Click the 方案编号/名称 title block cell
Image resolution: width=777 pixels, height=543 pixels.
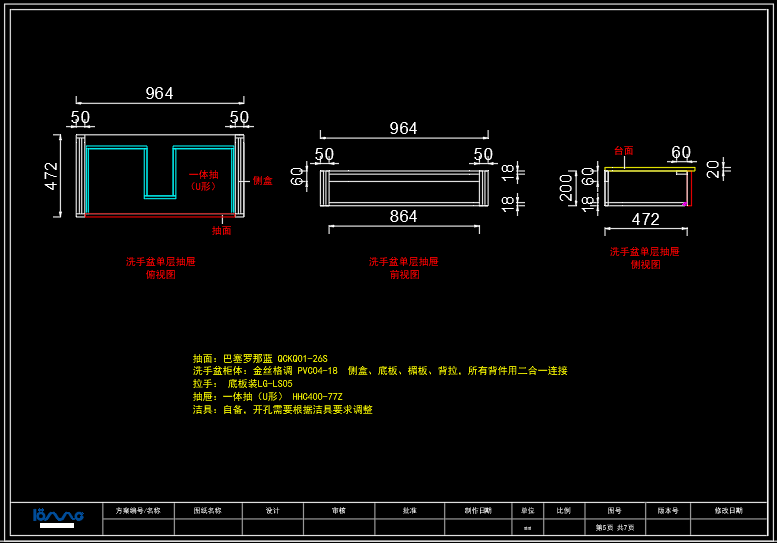coord(138,510)
